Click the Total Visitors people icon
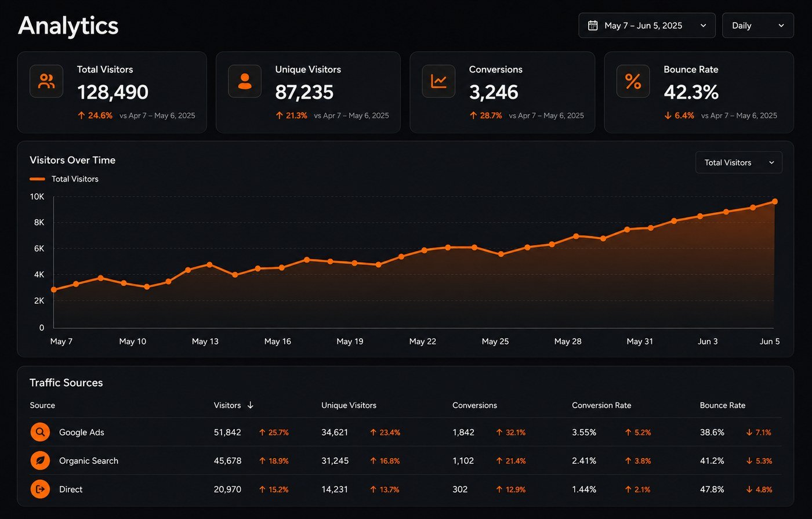The width and height of the screenshot is (812, 519). 46,81
